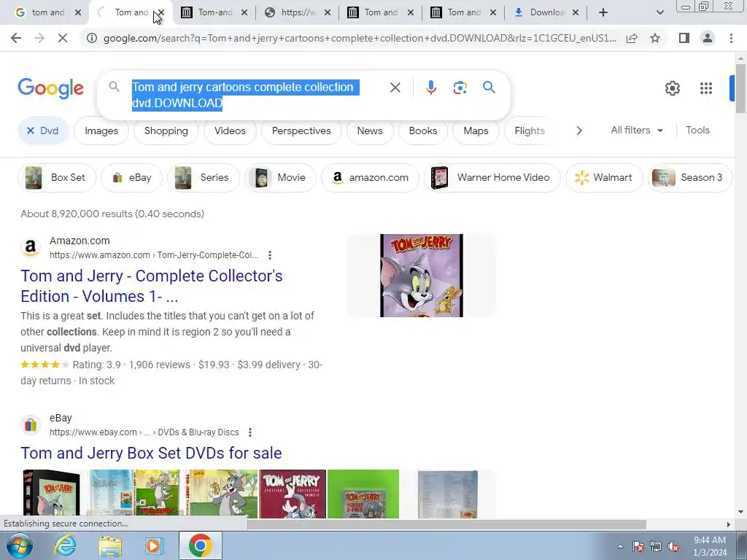Submit search with magnifier button
This screenshot has width=747, height=560.
(489, 87)
